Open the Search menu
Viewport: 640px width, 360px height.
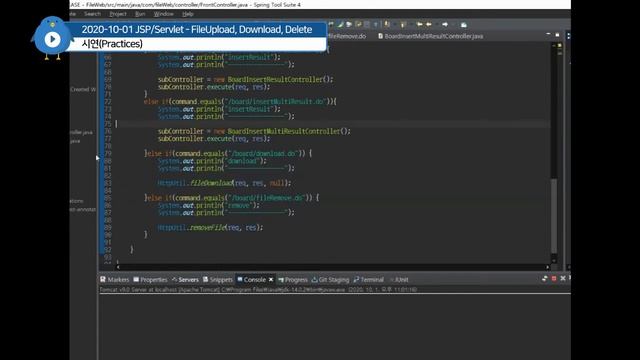click(x=92, y=14)
